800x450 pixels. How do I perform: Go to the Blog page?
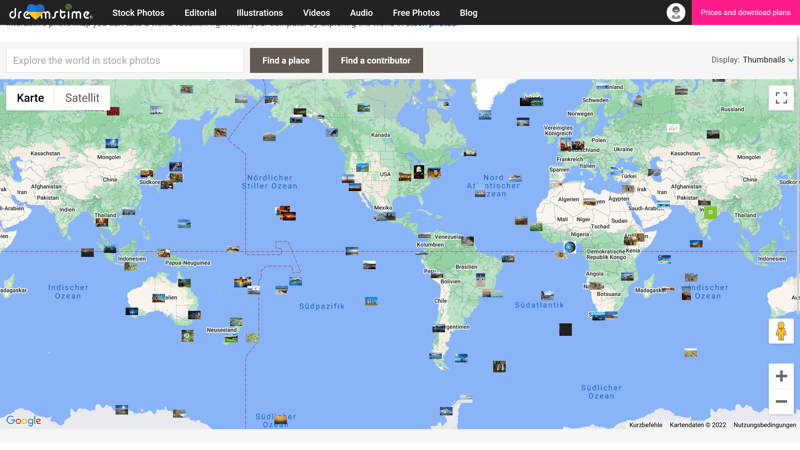468,13
